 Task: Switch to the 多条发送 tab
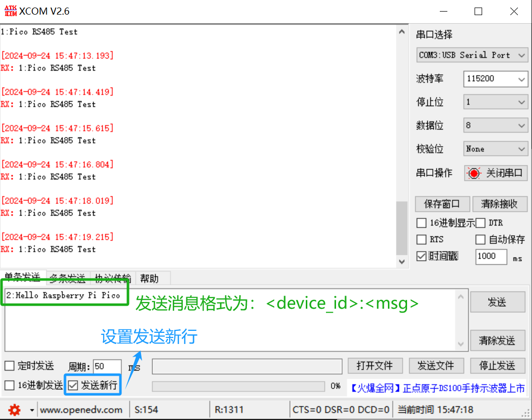coord(68,278)
